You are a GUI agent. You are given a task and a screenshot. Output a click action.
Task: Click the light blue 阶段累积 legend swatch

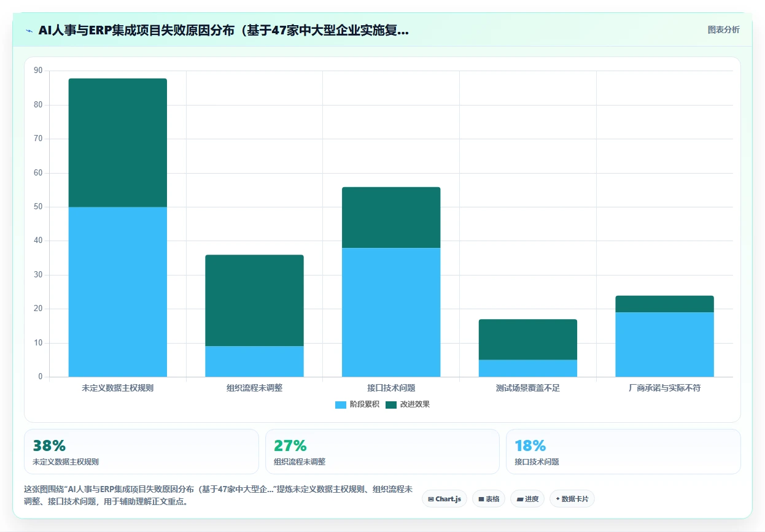point(341,404)
